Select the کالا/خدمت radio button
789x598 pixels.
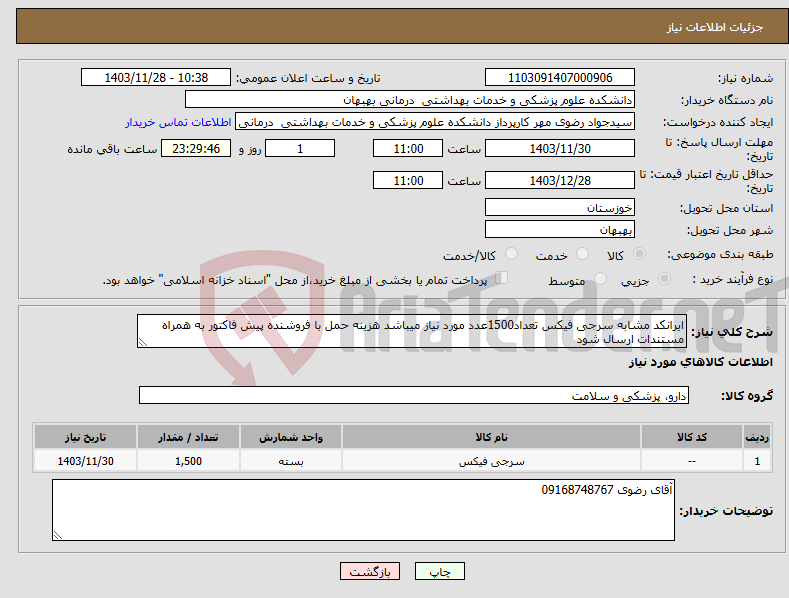coord(511,254)
